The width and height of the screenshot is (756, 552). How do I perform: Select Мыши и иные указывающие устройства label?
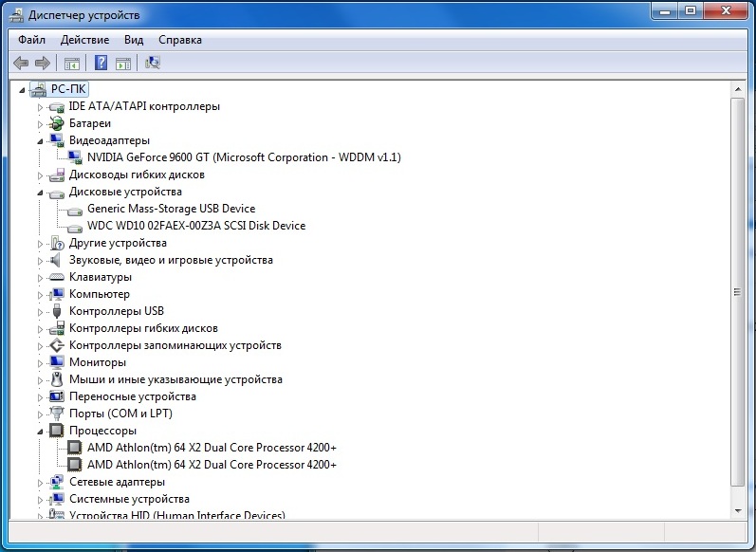(175, 379)
